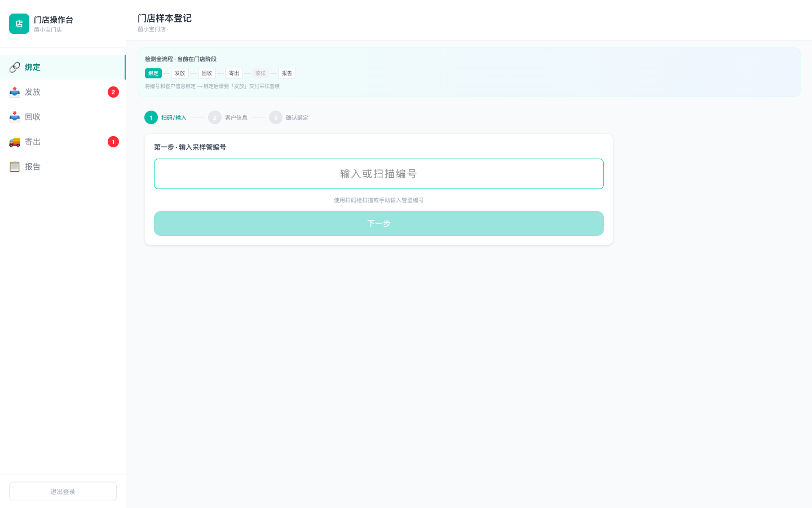Click the 门店操作台 sidebar title

[x=54, y=20]
